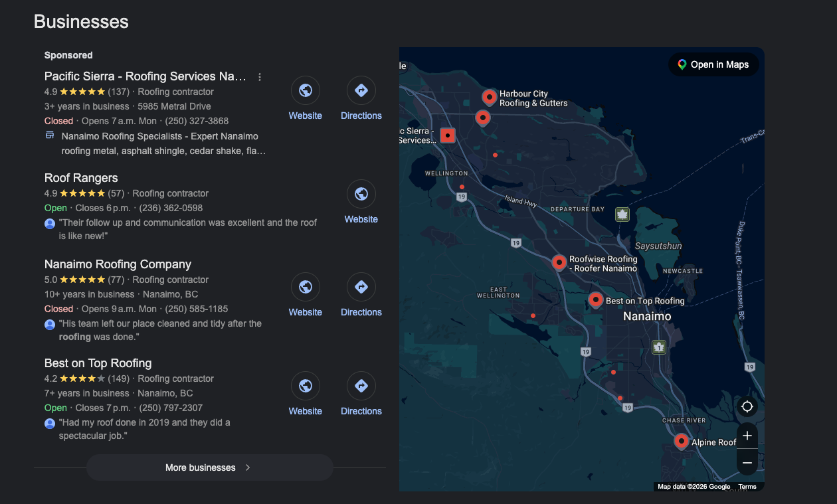Click the reviewer avatar in Nanaimo Roofing Company listing
Image resolution: width=837 pixels, height=504 pixels.
(x=50, y=325)
